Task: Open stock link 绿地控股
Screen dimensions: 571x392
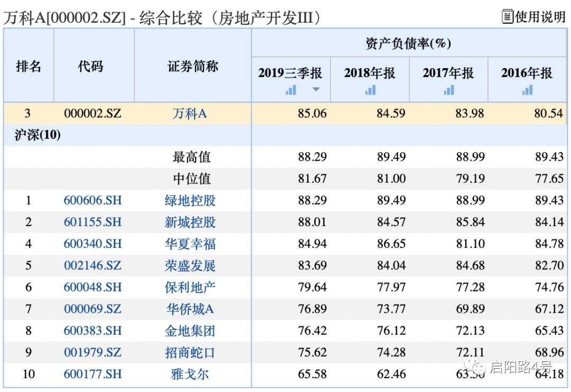Action: tap(190, 201)
